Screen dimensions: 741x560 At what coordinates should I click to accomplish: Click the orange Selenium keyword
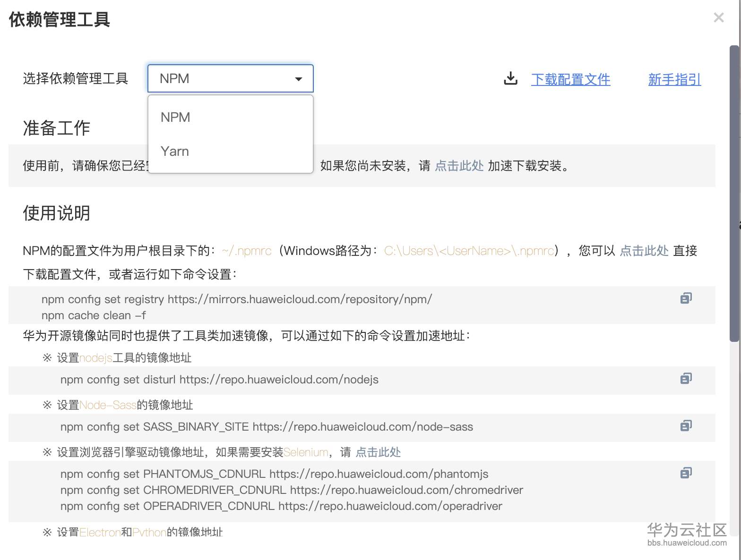(x=306, y=452)
